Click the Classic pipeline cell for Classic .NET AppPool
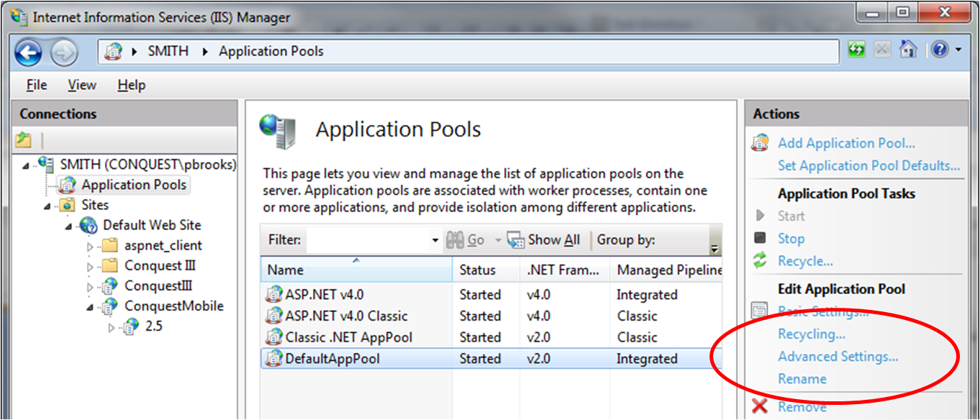 tap(637, 337)
